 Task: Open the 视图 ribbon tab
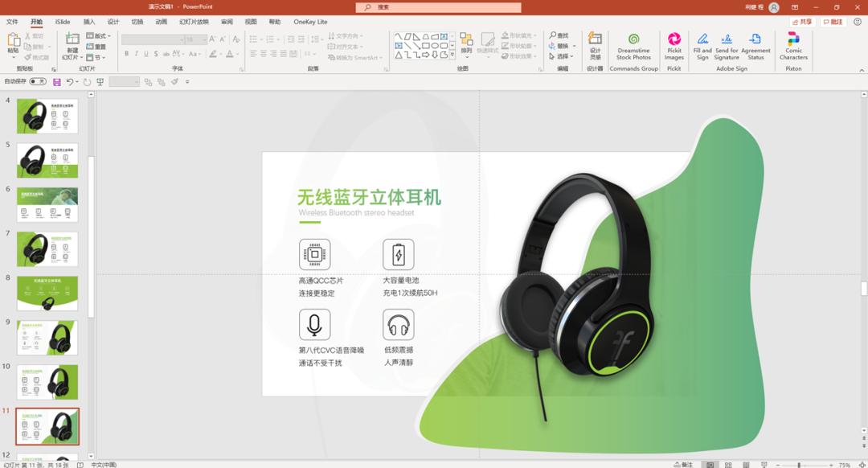pos(249,22)
